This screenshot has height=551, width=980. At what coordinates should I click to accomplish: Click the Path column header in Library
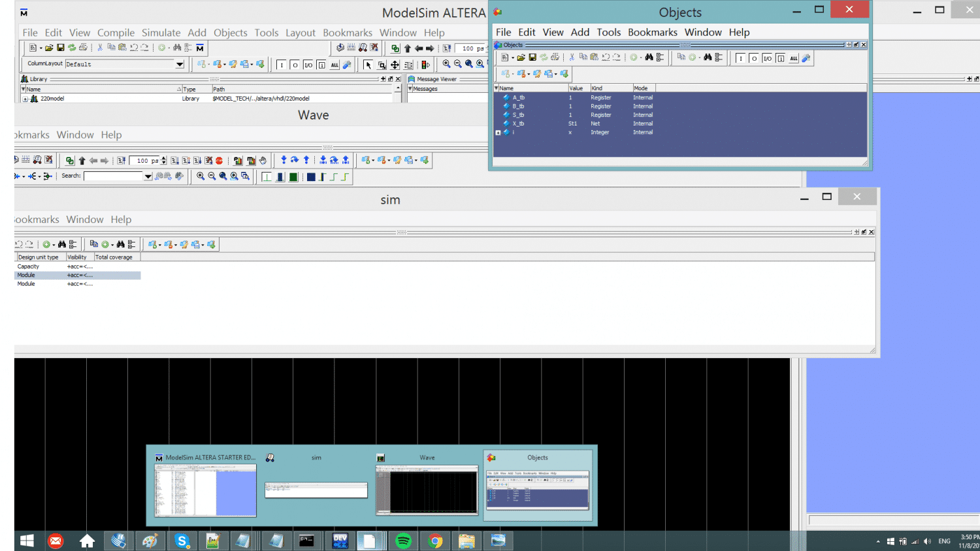point(302,89)
